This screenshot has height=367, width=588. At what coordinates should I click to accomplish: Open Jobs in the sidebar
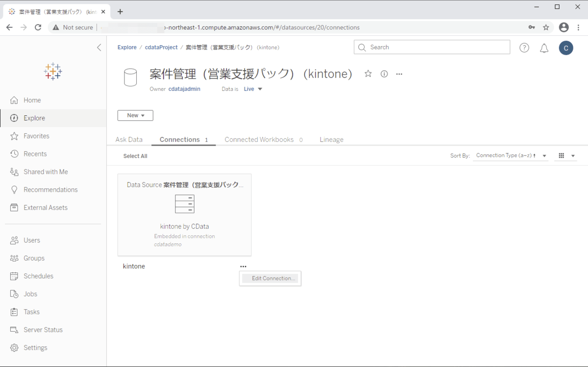point(53,294)
